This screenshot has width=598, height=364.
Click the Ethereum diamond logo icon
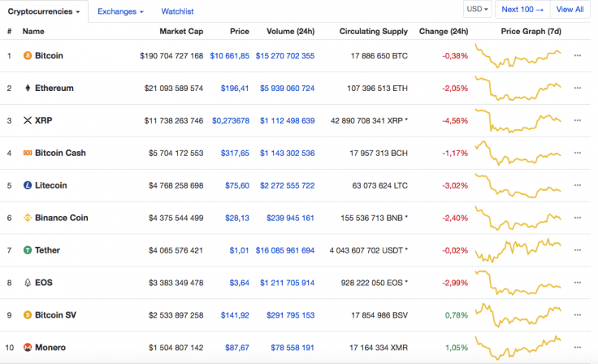[x=28, y=88]
